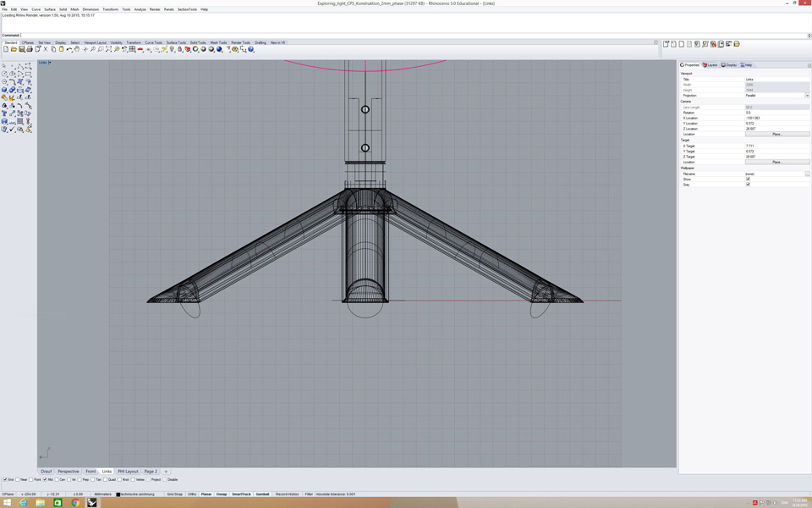Select the Rectangle tool in left sidebar
The height and width of the screenshot is (508, 812).
29,74
